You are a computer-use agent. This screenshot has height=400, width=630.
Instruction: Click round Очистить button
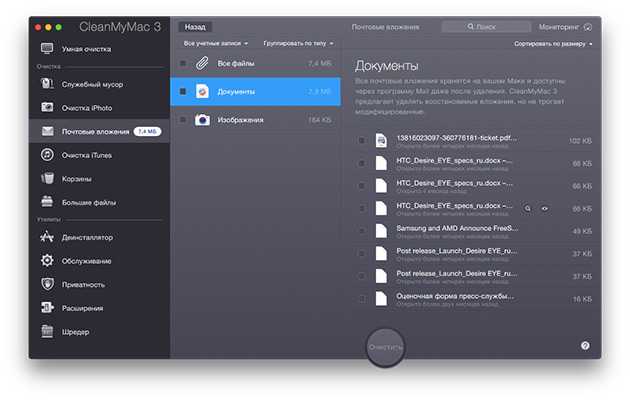385,347
